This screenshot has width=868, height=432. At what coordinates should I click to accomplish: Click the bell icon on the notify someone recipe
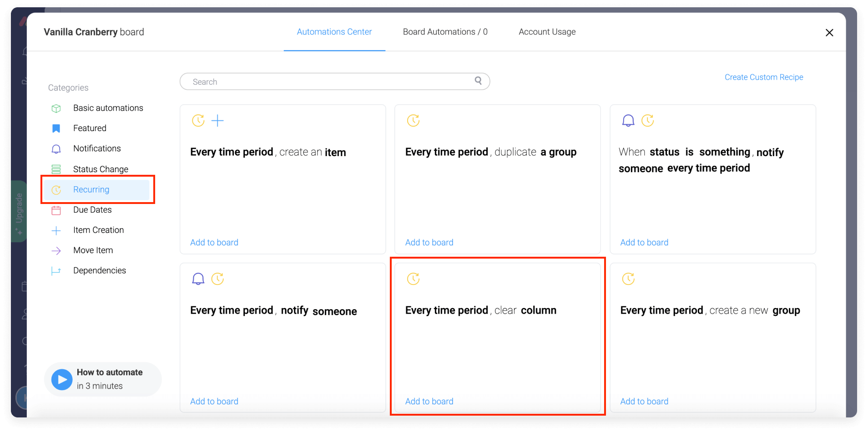coord(198,279)
